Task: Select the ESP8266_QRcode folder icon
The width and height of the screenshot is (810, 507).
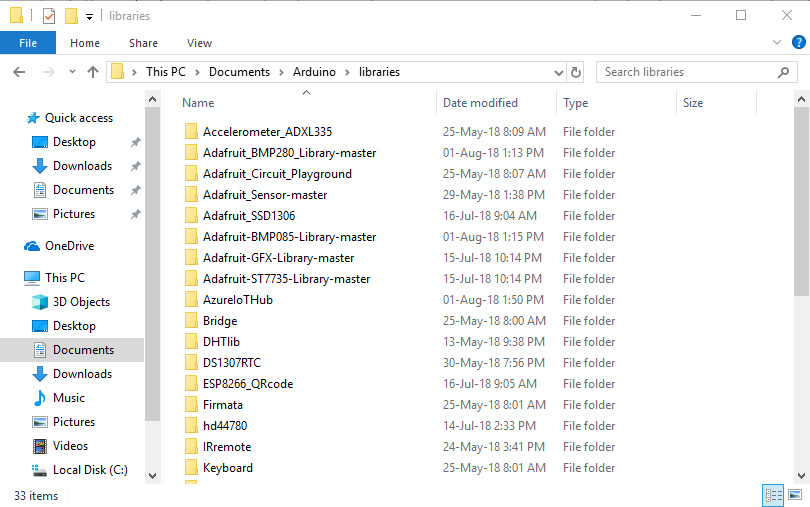Action: click(191, 384)
